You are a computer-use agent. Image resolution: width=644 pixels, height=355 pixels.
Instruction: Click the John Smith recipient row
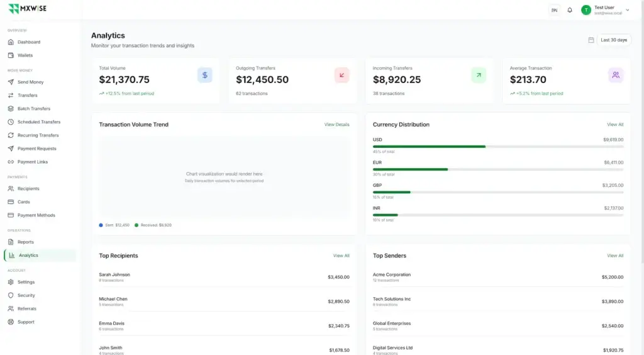point(225,350)
